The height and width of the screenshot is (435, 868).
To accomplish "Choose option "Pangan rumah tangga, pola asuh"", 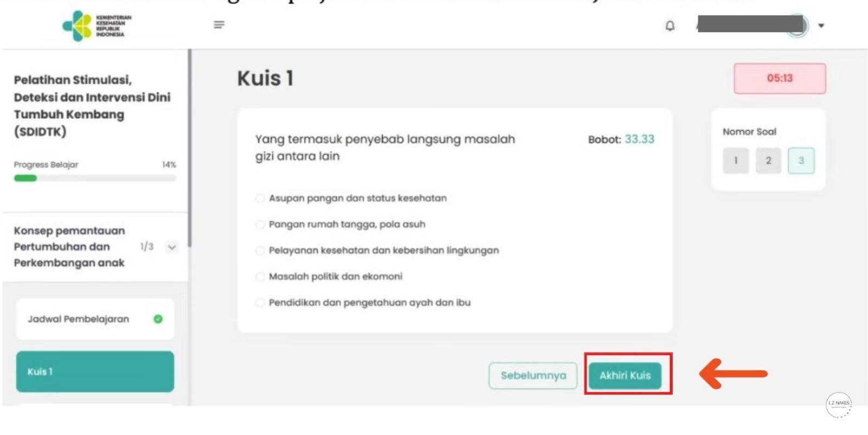I will (260, 225).
